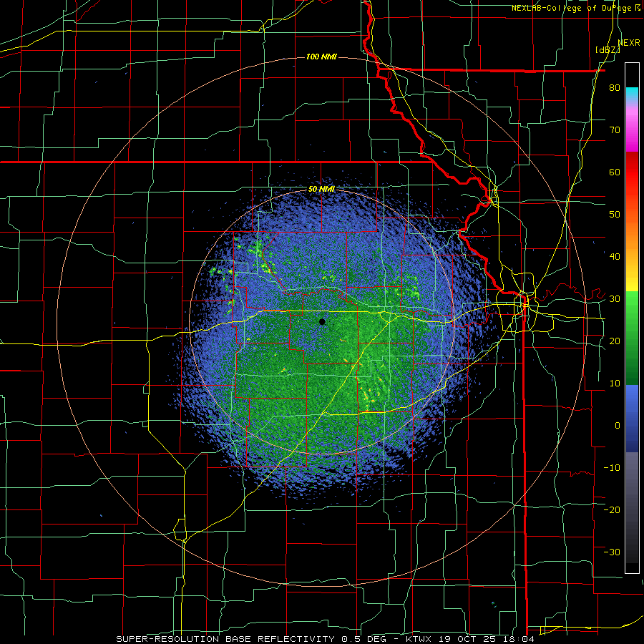Click the 70 value on the dBZ scale

tap(615, 130)
